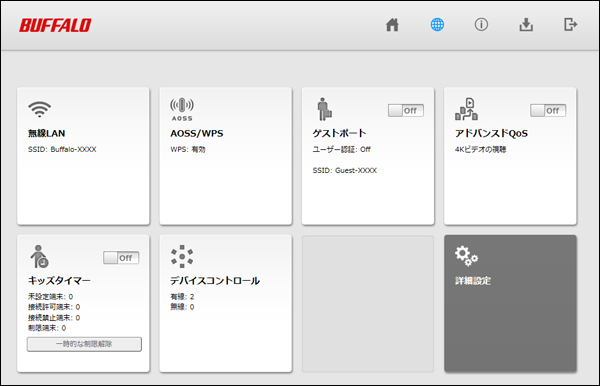Click the logout icon in header

click(571, 25)
